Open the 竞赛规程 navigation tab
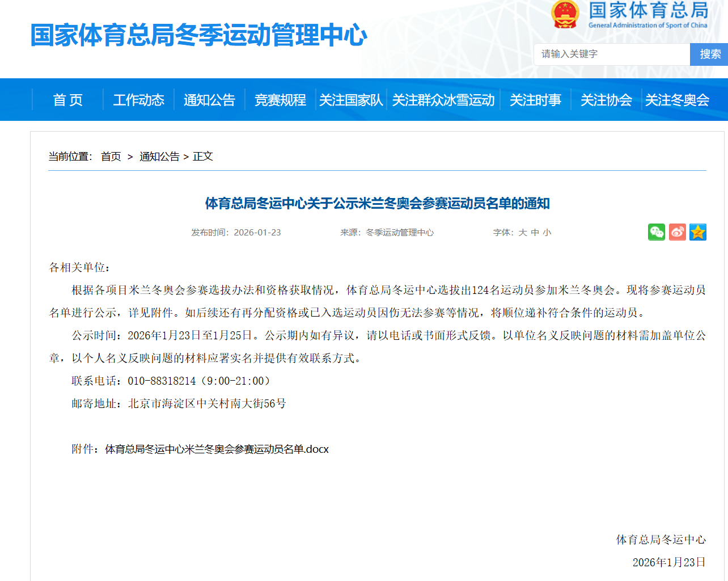Viewport: 728px width, 581px height. coord(280,99)
